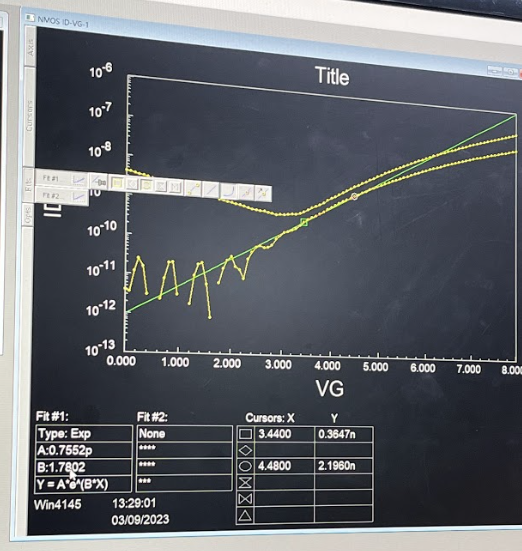
Task: Click the 'Fit #2:' heading
Action: pyautogui.click(x=152, y=417)
